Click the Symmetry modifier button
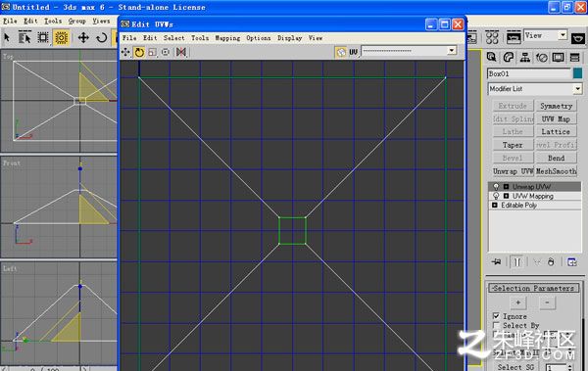The image size is (588, 371). coord(556,106)
